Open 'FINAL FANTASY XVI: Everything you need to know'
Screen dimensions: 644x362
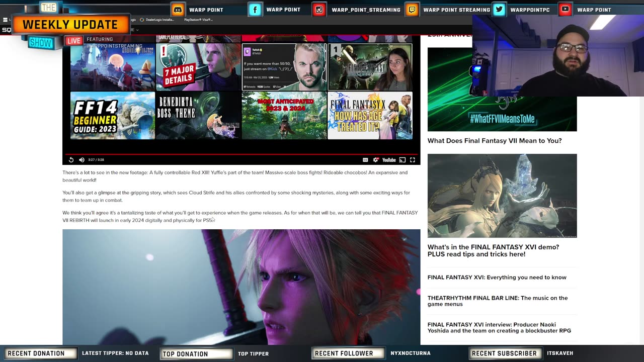pos(497,278)
